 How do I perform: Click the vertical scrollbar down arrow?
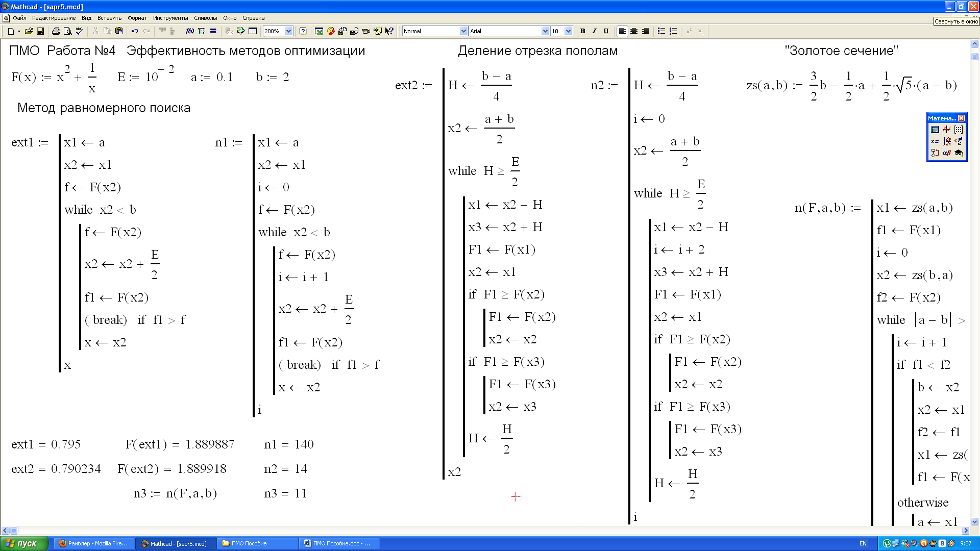975,522
